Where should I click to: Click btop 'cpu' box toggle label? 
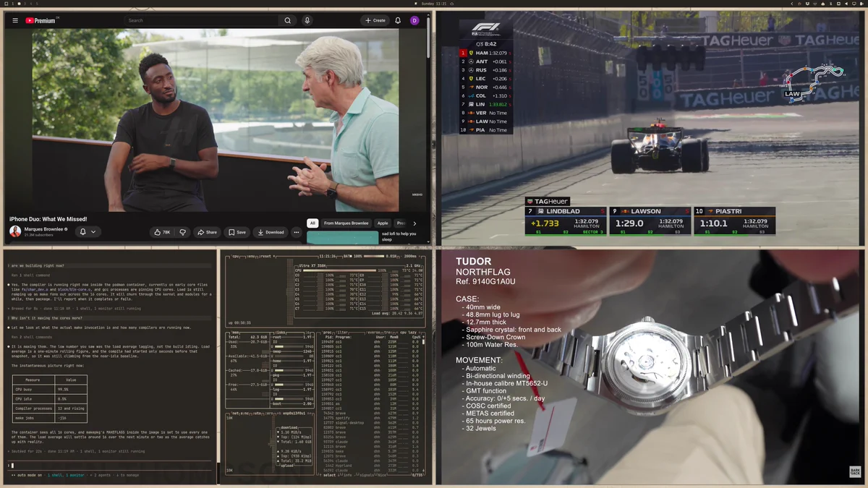point(236,257)
